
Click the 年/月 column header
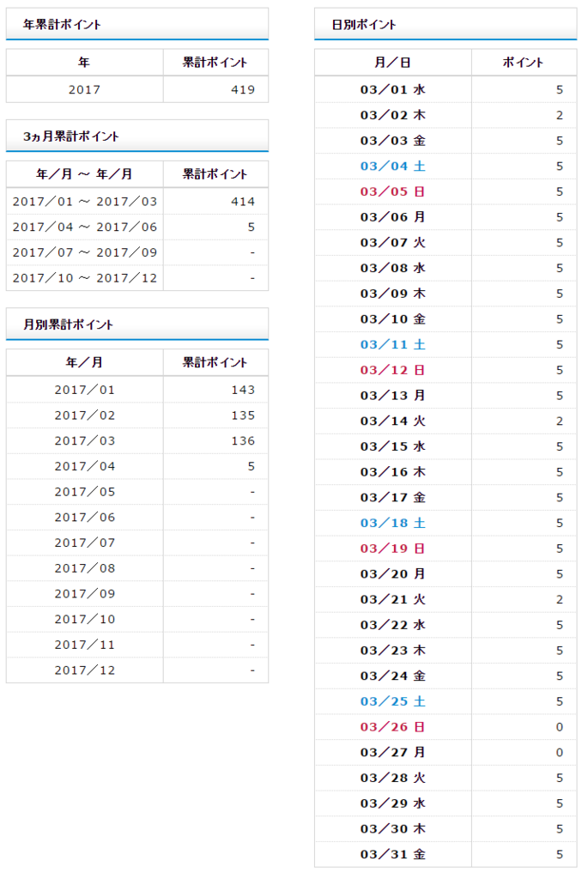85,363
